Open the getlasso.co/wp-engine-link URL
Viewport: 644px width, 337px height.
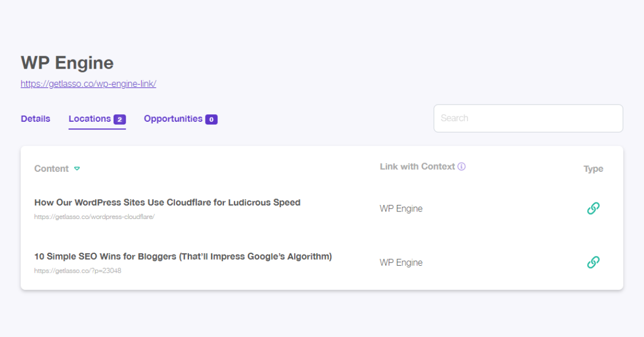[x=89, y=84]
